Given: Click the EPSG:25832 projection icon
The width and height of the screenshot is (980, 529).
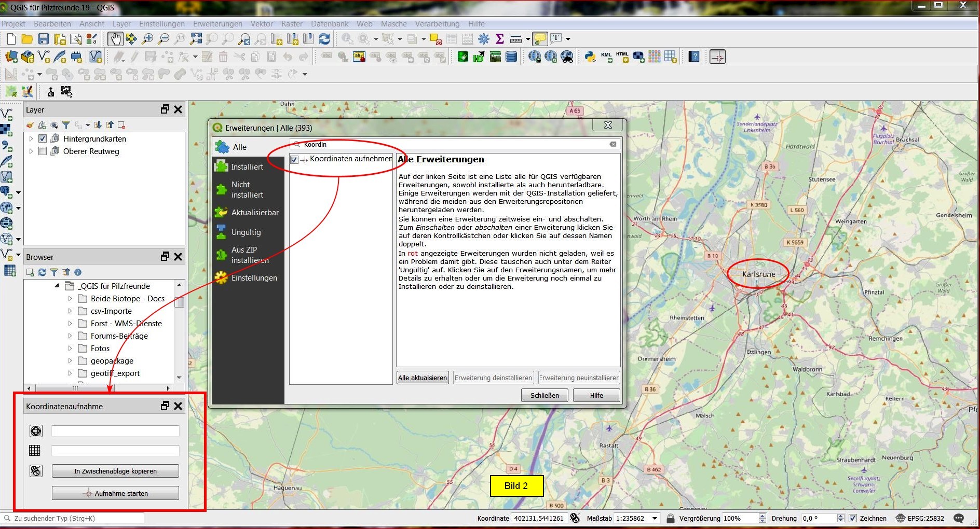Looking at the screenshot, I should [901, 518].
